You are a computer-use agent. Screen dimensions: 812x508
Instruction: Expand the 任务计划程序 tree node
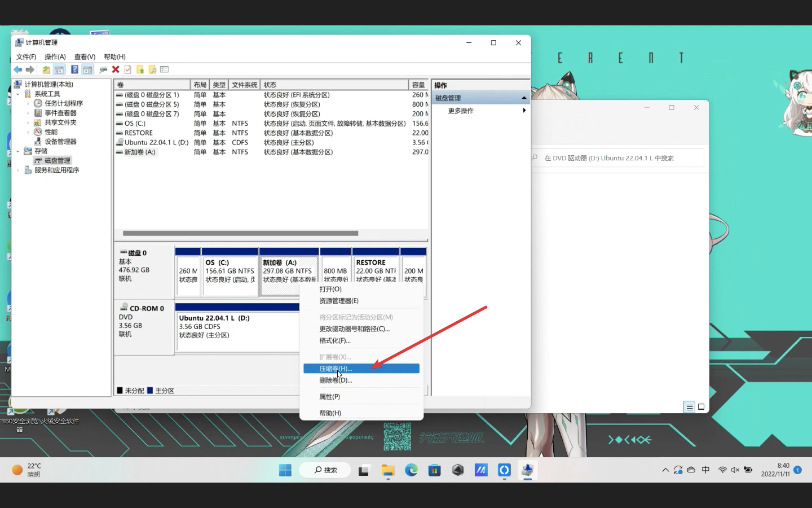click(x=28, y=104)
